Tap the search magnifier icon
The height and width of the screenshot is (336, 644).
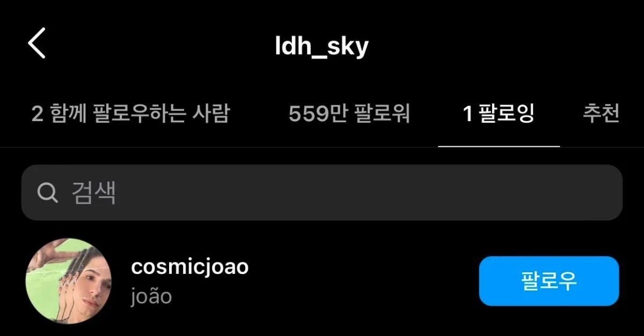point(48,192)
